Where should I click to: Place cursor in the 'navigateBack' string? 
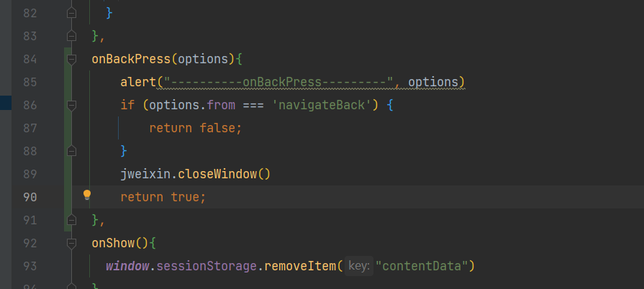point(322,106)
